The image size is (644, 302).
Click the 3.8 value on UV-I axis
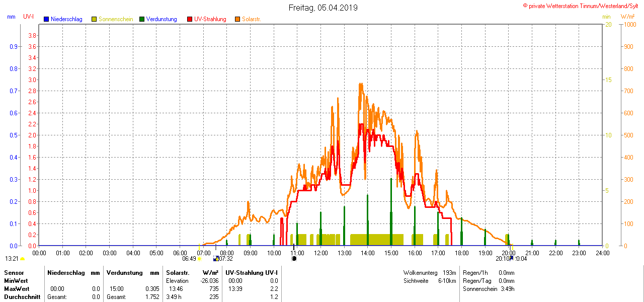tap(32, 36)
